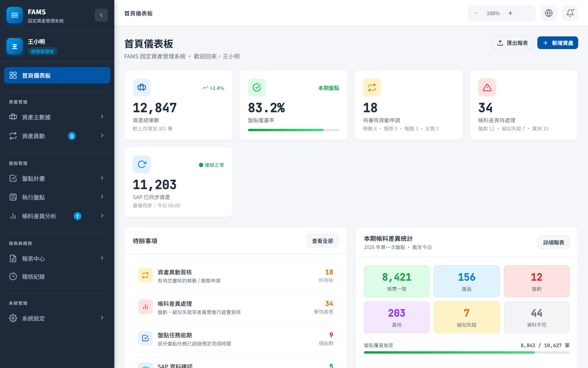Expand the 資產異動 sidebar entry
Viewport: 588px width, 368px height.
57,136
